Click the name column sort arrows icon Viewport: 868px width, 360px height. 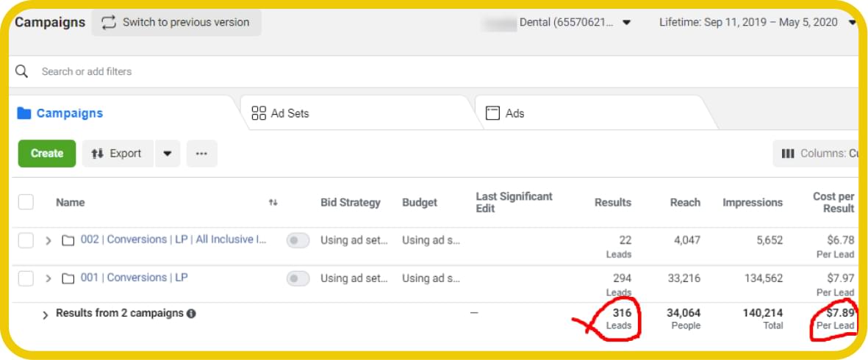click(x=273, y=203)
